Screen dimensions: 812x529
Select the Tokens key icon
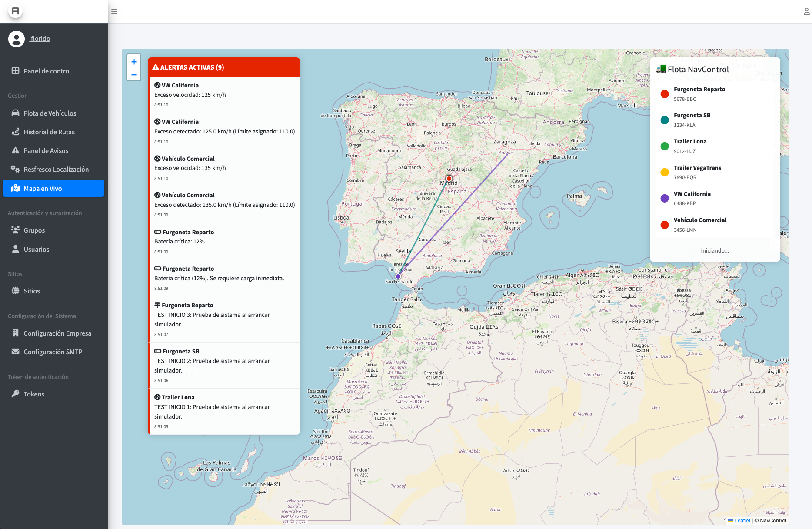(16, 394)
